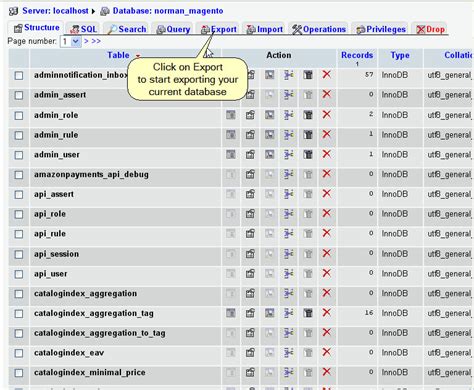Browse catalogindex_aggregation_tag via browse icon

coord(231,313)
